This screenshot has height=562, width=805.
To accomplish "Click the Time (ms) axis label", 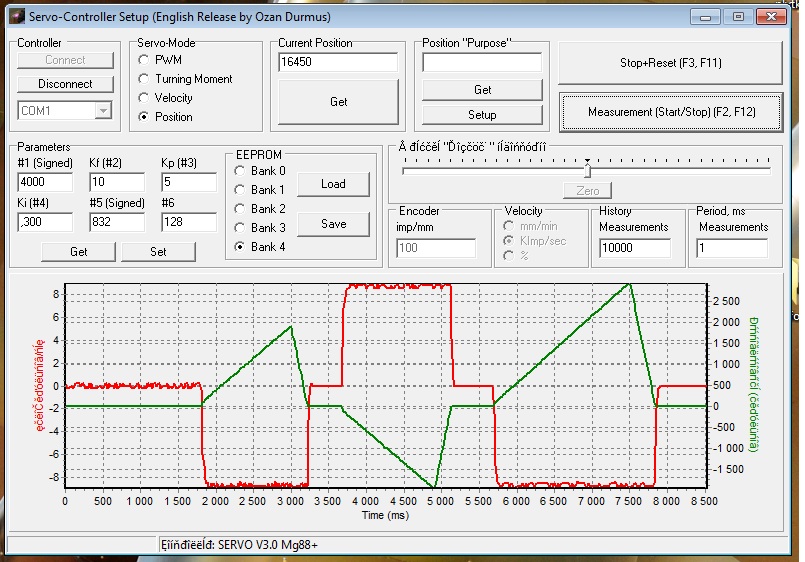I will pos(385,515).
